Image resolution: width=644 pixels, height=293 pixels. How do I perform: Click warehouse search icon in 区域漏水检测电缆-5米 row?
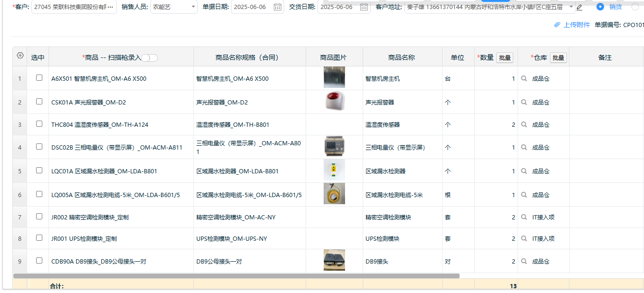point(524,195)
